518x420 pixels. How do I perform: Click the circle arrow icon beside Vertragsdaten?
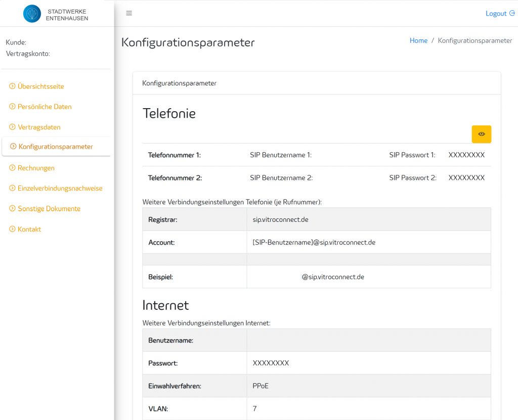(x=12, y=127)
